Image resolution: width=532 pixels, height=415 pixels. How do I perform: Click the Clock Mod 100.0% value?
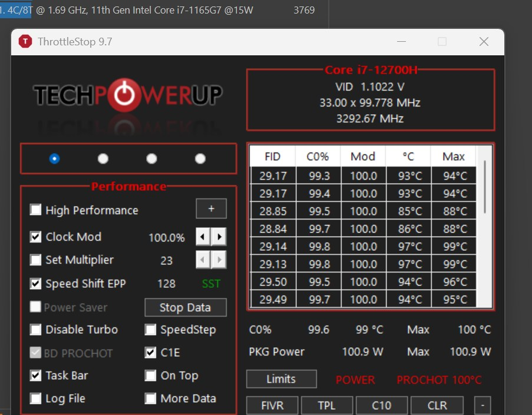[x=167, y=237]
